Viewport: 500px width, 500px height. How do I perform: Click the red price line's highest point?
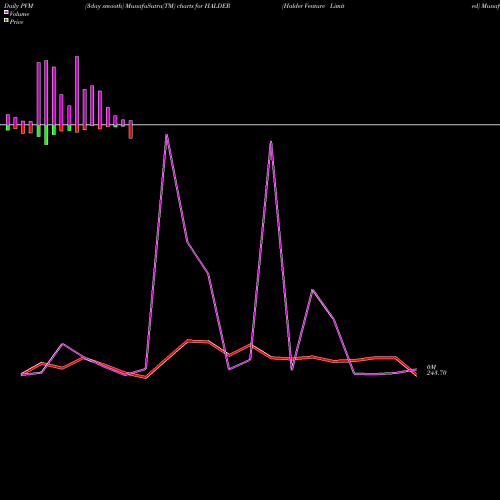click(x=188, y=341)
